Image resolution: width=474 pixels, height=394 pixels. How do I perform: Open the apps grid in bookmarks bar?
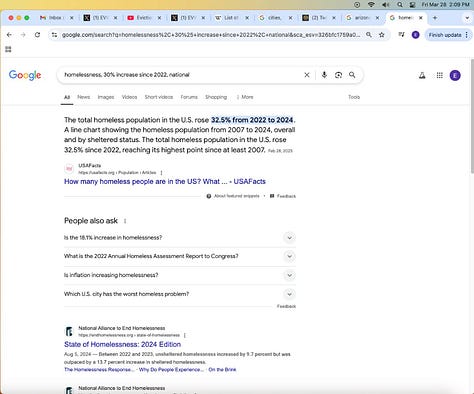8,49
